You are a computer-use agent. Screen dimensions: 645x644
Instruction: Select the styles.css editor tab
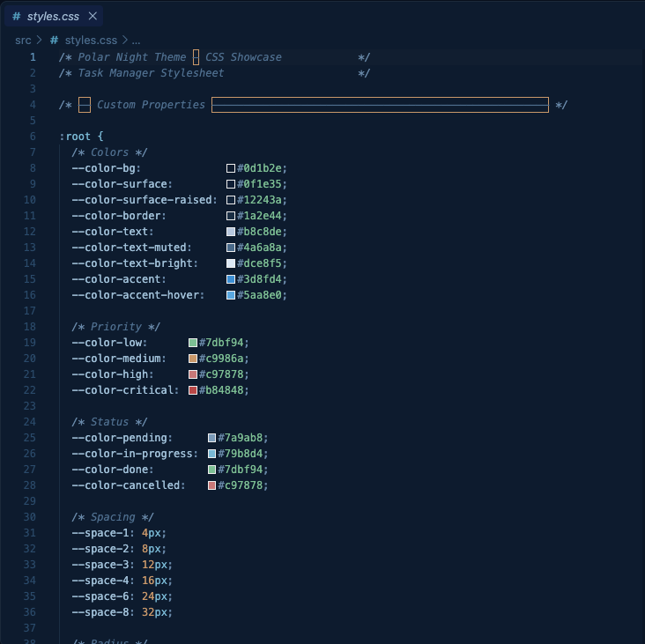[54, 16]
